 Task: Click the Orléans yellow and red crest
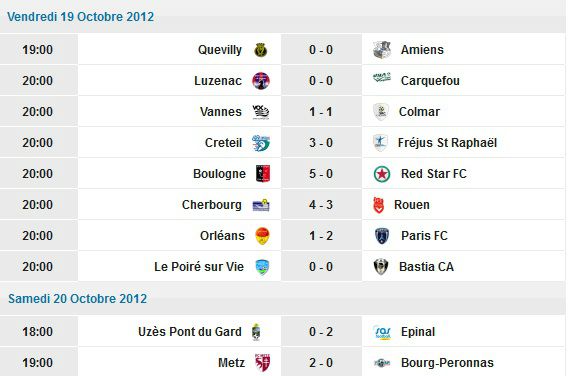click(262, 236)
